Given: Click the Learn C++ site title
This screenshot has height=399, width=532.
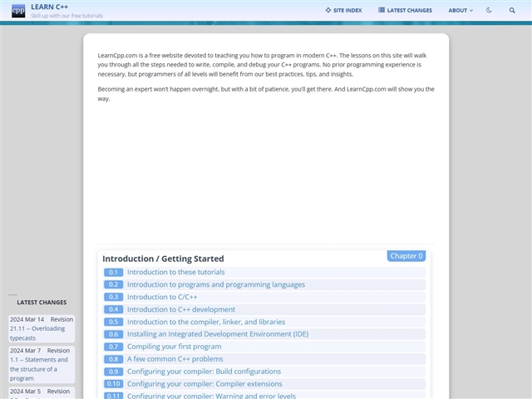Looking at the screenshot, I should click(50, 7).
